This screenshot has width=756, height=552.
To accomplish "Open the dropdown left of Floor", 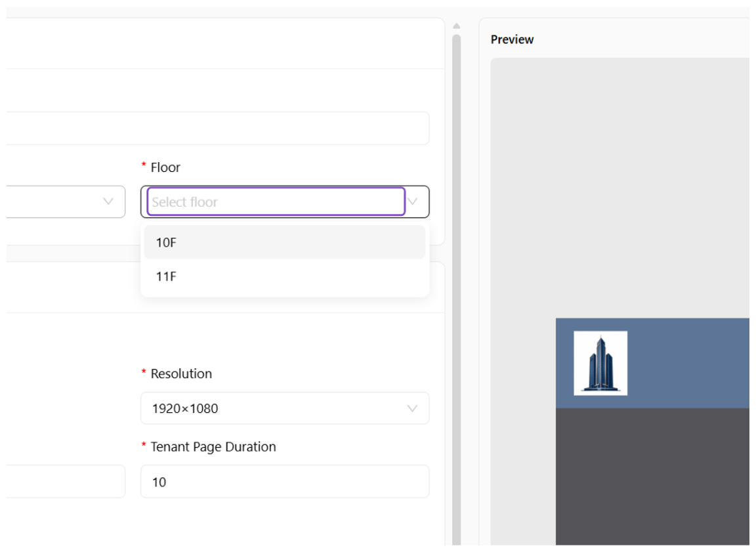I will point(66,202).
